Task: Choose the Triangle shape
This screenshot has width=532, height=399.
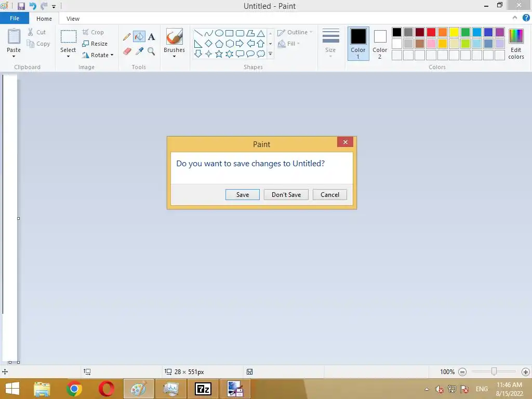Action: pyautogui.click(x=261, y=33)
